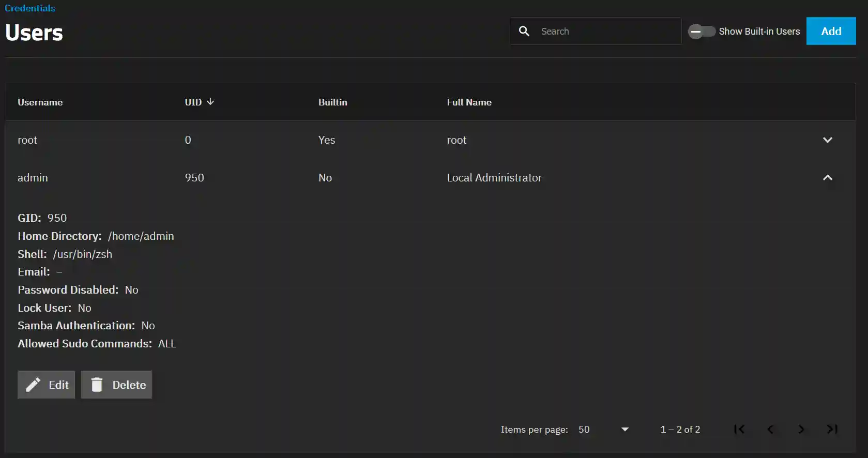The height and width of the screenshot is (458, 868).
Task: Go to the first page
Action: 739,429
